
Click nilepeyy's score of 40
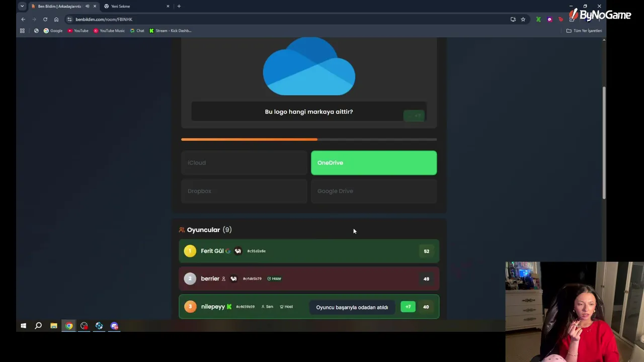(426, 307)
